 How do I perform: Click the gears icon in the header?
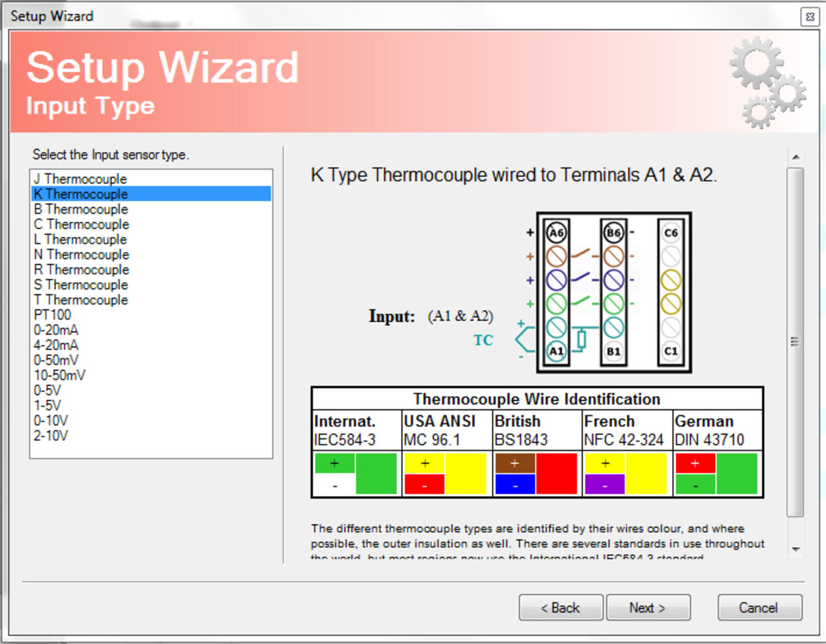[767, 83]
